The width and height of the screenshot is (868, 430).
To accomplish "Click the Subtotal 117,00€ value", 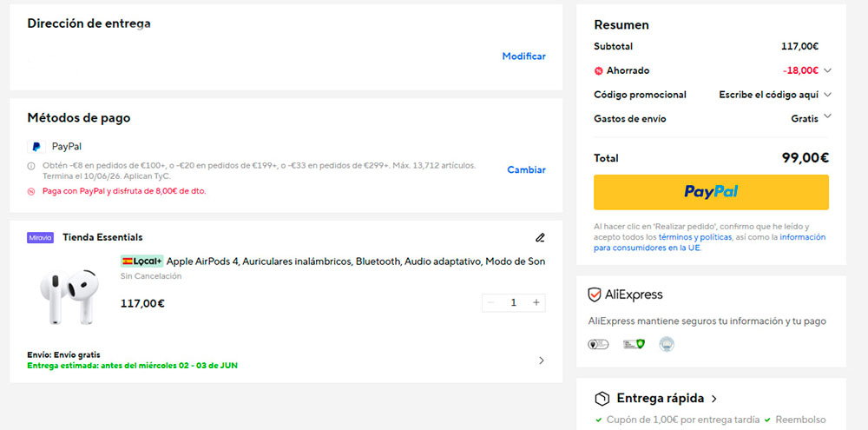I will [800, 47].
